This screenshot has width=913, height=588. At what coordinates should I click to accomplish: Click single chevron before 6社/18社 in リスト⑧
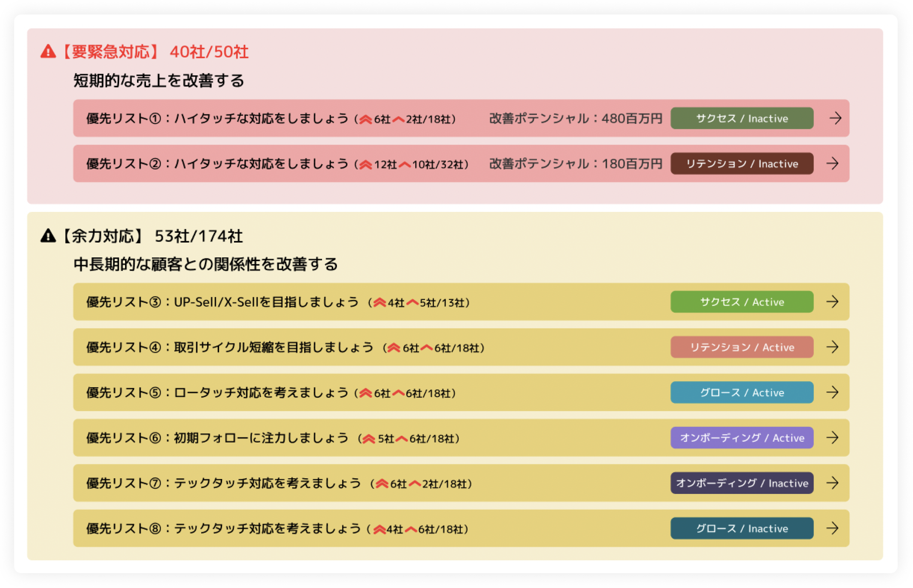click(x=411, y=529)
